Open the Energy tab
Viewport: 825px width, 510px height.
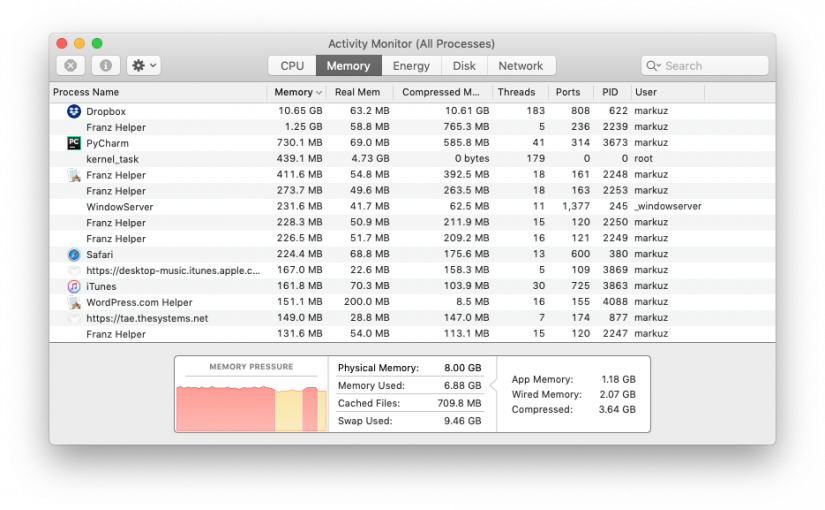point(411,66)
